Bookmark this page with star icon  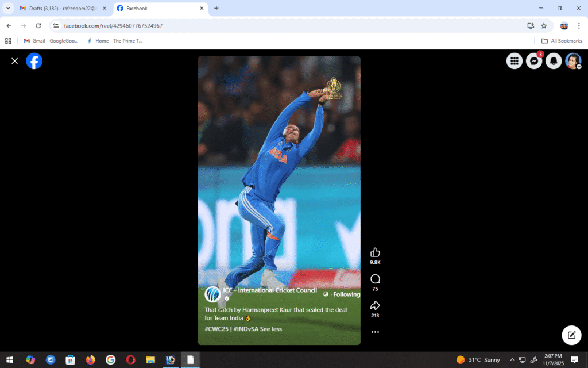[x=544, y=26]
